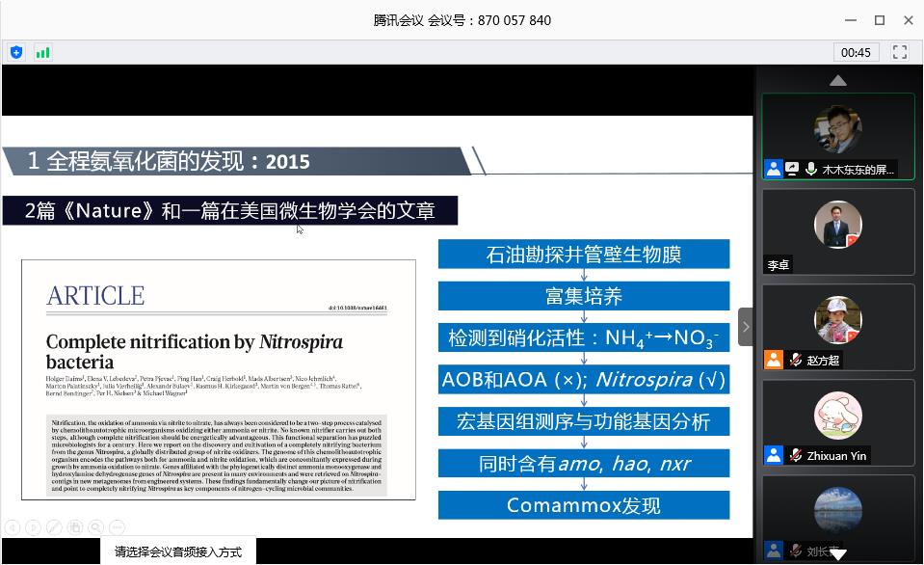Select 李卓's video thumbnail
The image size is (924, 565).
click(x=837, y=231)
